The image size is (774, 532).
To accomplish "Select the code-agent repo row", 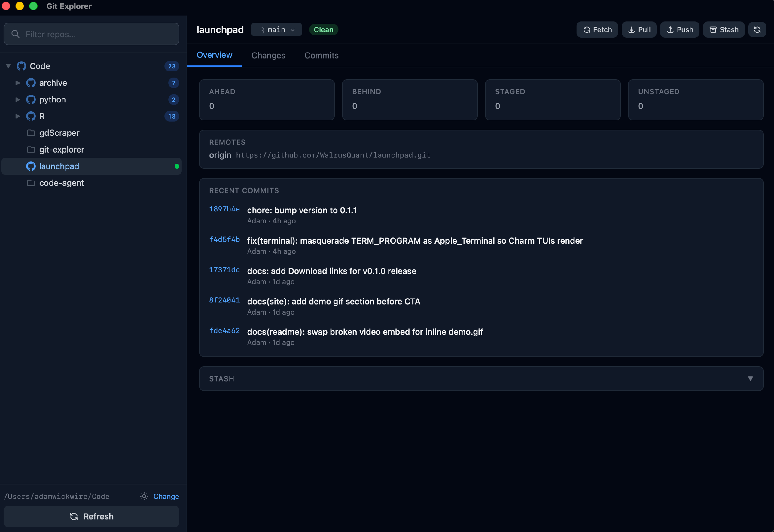I will click(x=91, y=183).
